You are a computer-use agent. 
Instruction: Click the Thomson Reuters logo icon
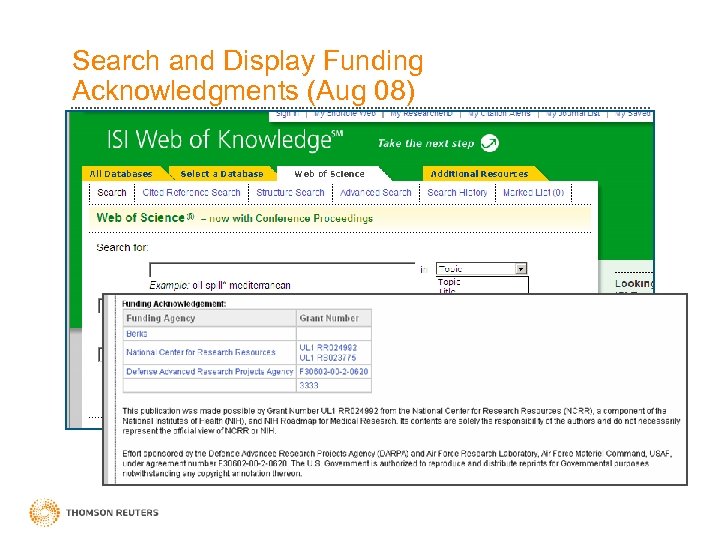point(45,512)
